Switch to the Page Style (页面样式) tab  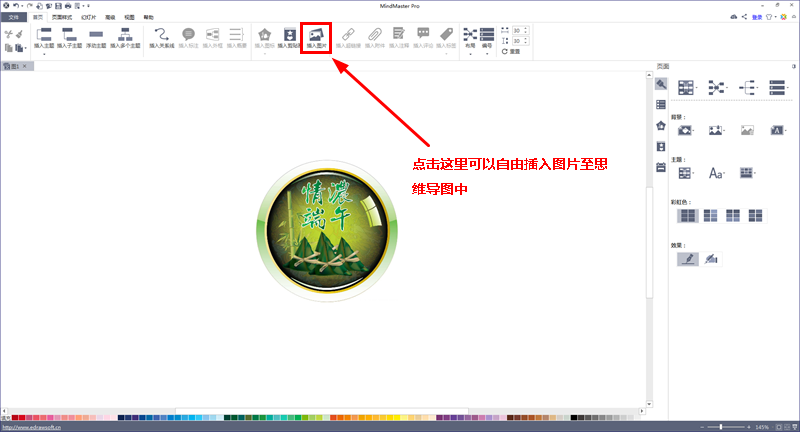pyautogui.click(x=62, y=17)
